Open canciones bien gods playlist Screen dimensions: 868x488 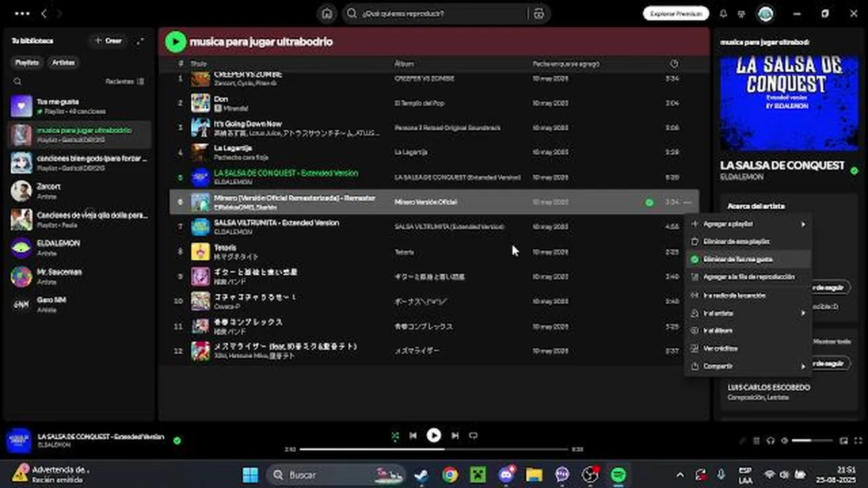pos(80,163)
